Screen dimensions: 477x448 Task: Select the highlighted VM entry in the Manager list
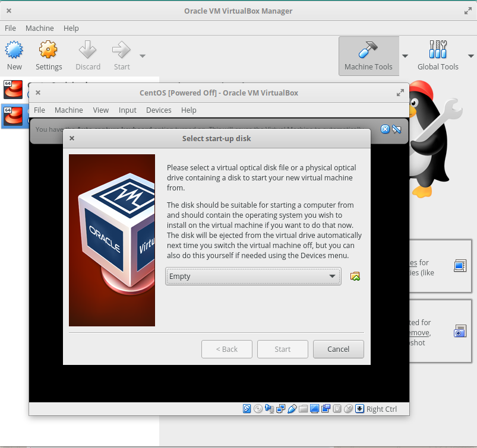pyautogui.click(x=15, y=116)
